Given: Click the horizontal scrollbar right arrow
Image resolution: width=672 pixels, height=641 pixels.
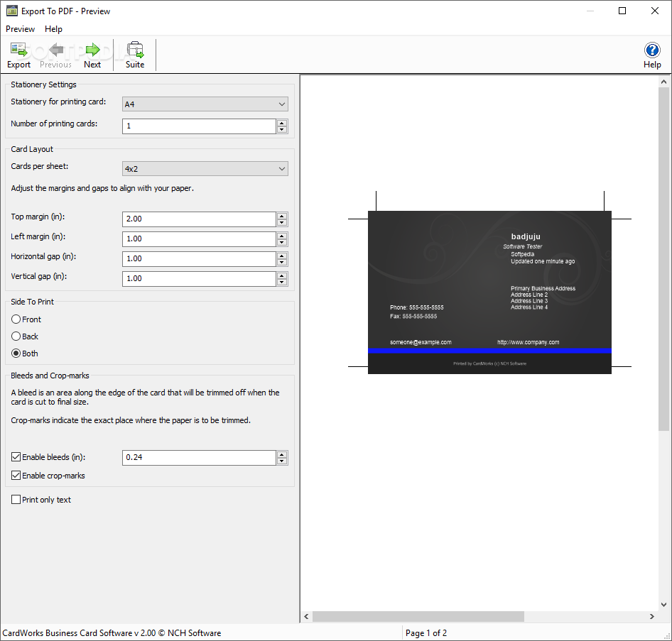Looking at the screenshot, I should (x=652, y=617).
